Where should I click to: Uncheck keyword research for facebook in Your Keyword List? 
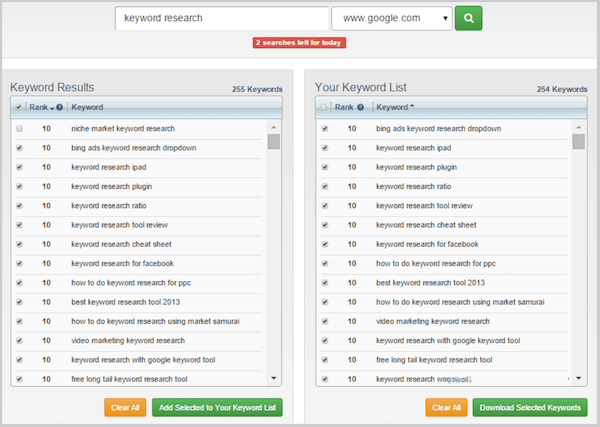[x=325, y=244]
